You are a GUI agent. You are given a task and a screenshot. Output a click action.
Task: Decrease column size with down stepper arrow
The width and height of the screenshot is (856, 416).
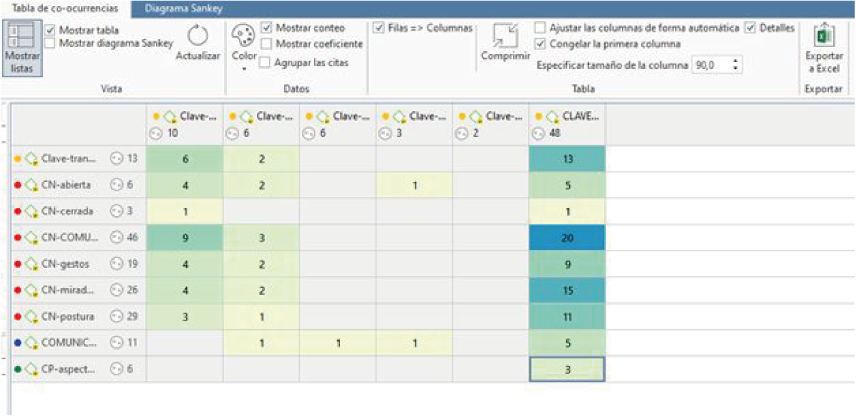(736, 69)
